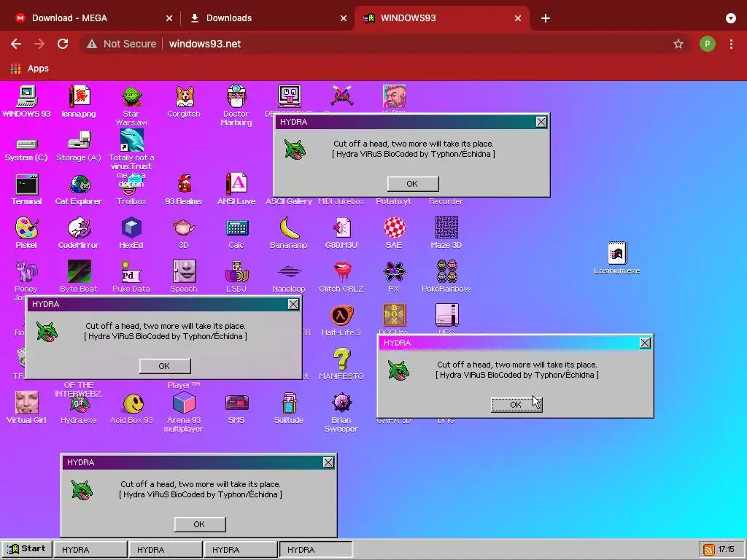
Task: Open the PokéRainbow icon
Action: click(446, 276)
